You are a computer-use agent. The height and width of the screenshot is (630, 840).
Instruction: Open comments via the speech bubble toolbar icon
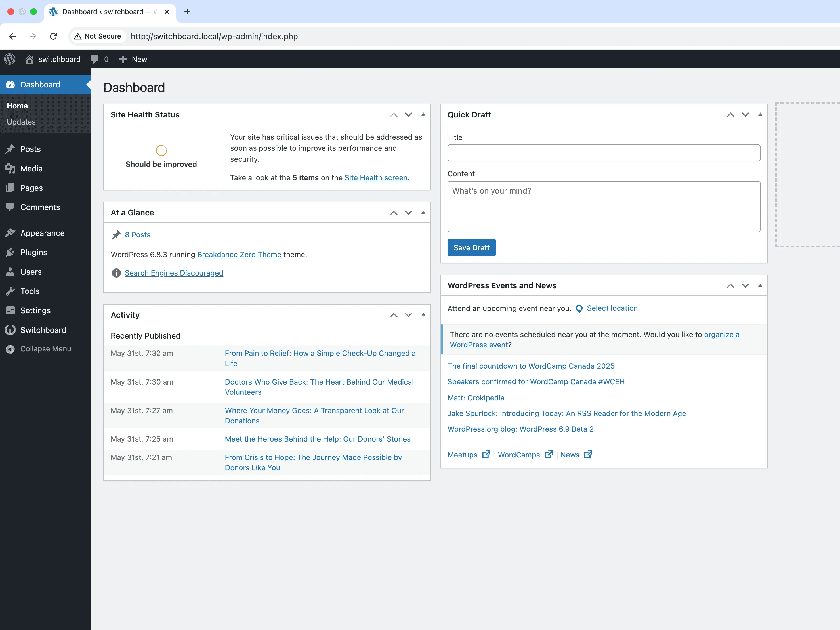[x=94, y=59]
